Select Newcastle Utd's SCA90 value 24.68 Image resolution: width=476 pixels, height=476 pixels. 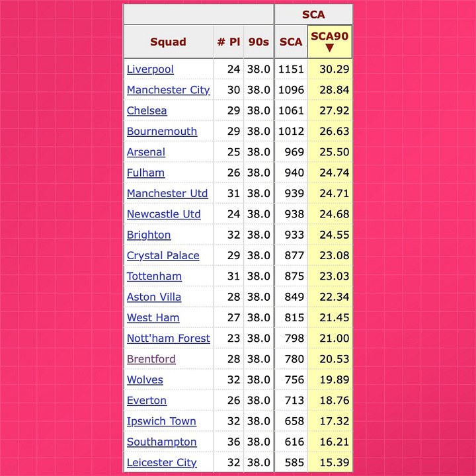point(335,214)
